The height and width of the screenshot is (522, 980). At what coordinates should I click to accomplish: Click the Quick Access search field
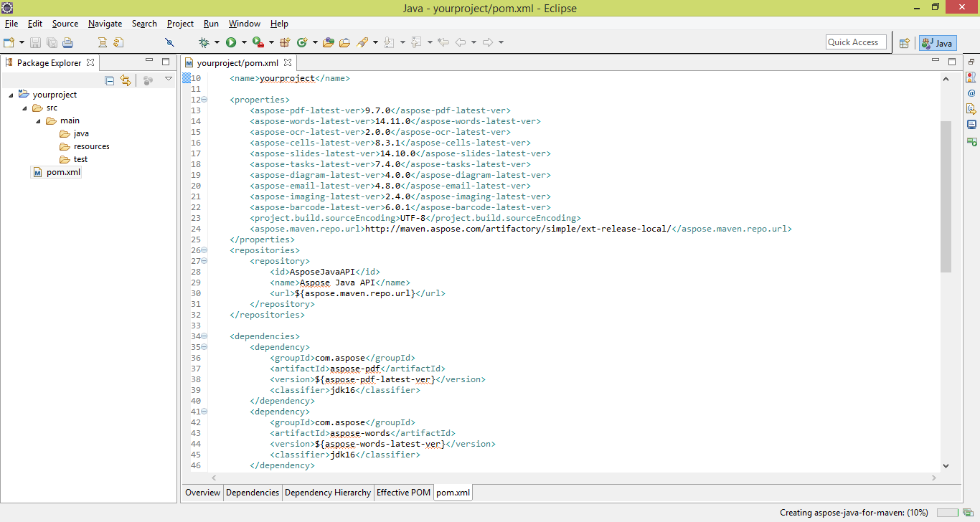(856, 42)
